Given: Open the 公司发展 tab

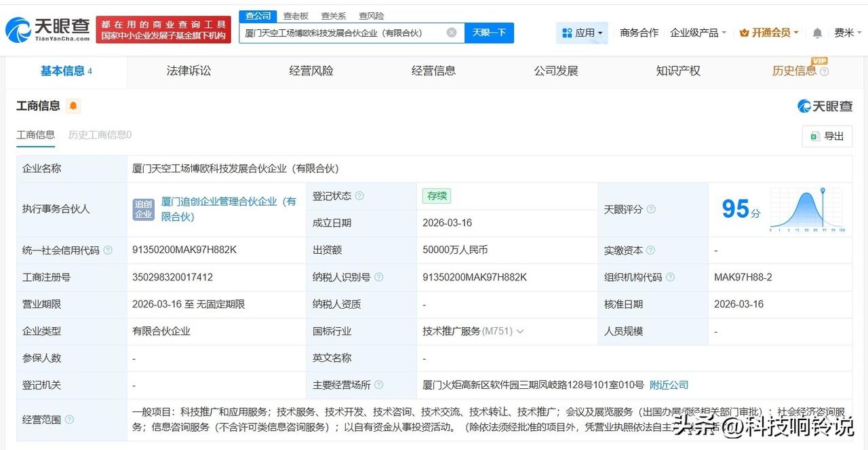Looking at the screenshot, I should click(556, 71).
